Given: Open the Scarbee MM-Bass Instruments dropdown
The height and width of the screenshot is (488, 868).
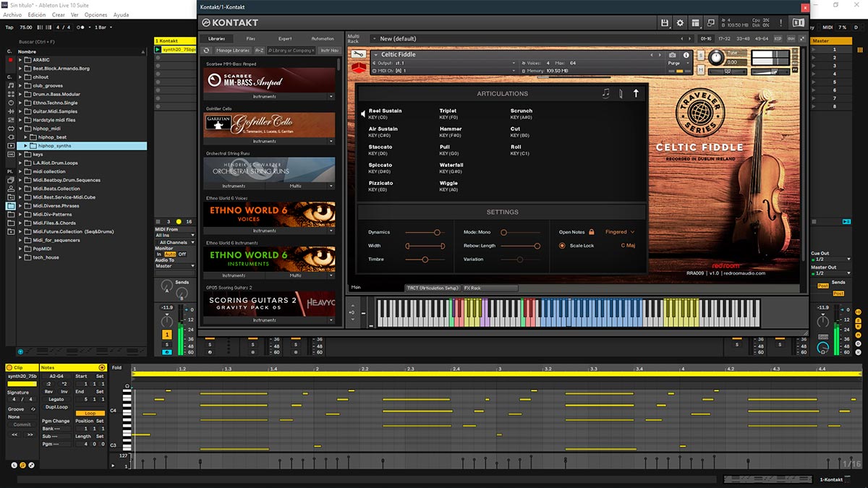Looking at the screenshot, I should [269, 96].
